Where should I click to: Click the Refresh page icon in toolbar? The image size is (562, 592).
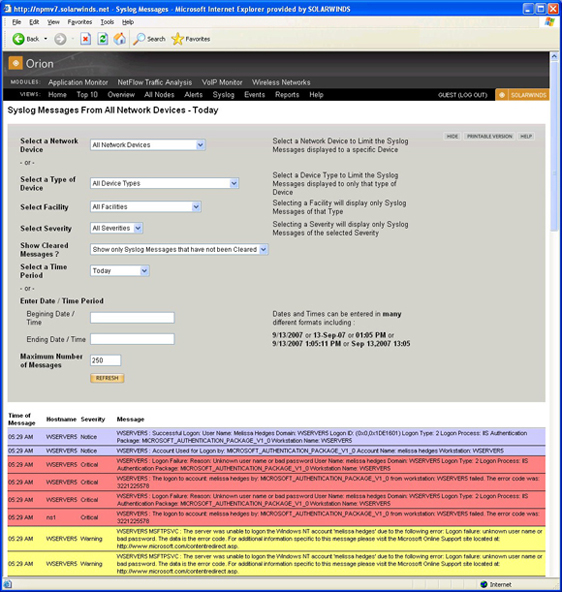click(x=102, y=39)
